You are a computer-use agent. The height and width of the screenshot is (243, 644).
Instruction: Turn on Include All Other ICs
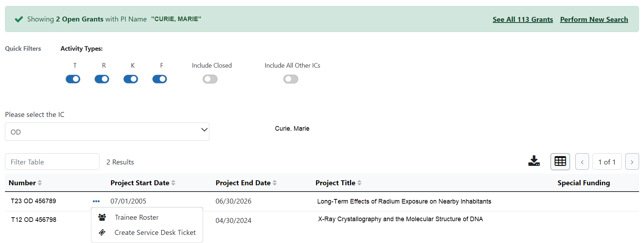click(x=291, y=79)
